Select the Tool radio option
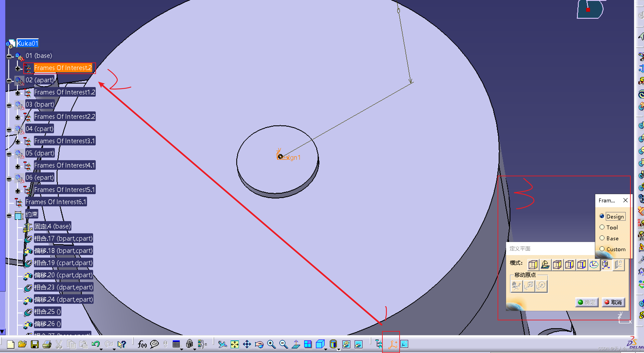Screen dimensions: 644x353 [x=602, y=227]
